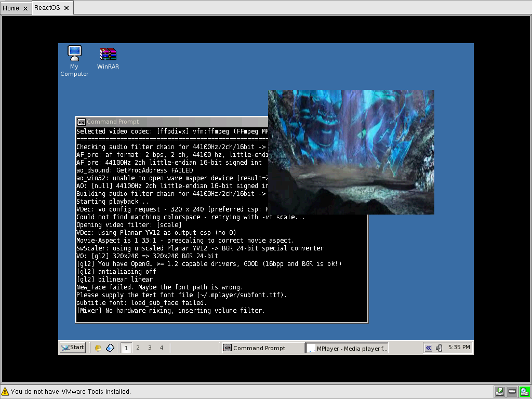Click the VMware floppy drive status icon

tap(499, 391)
